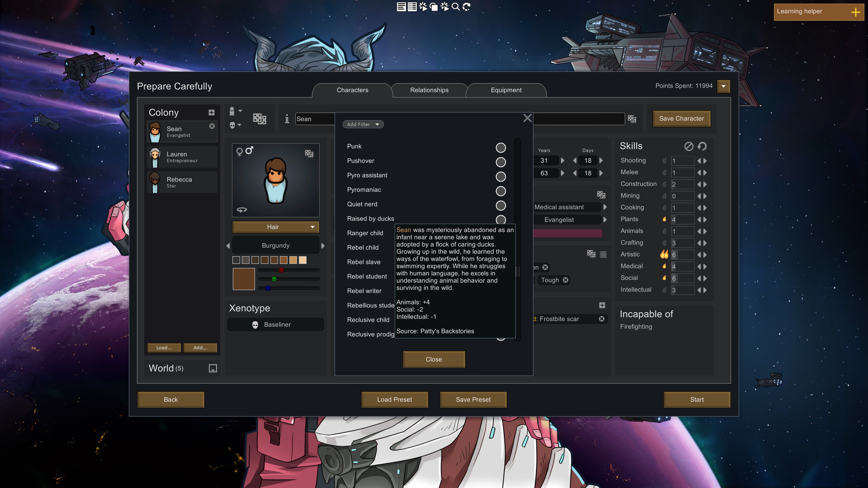This screenshot has height=488, width=868.
Task: Add a health condition with the plus icon
Action: 602,305
